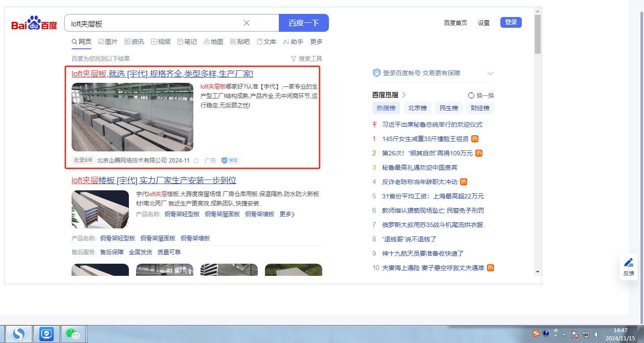Click the 售后保障 link

(112, 252)
